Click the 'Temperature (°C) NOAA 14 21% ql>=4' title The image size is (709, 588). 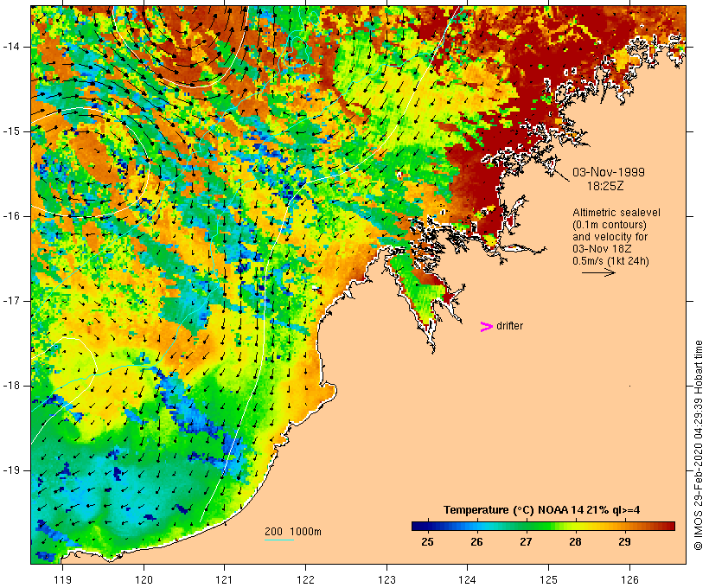[542, 510]
